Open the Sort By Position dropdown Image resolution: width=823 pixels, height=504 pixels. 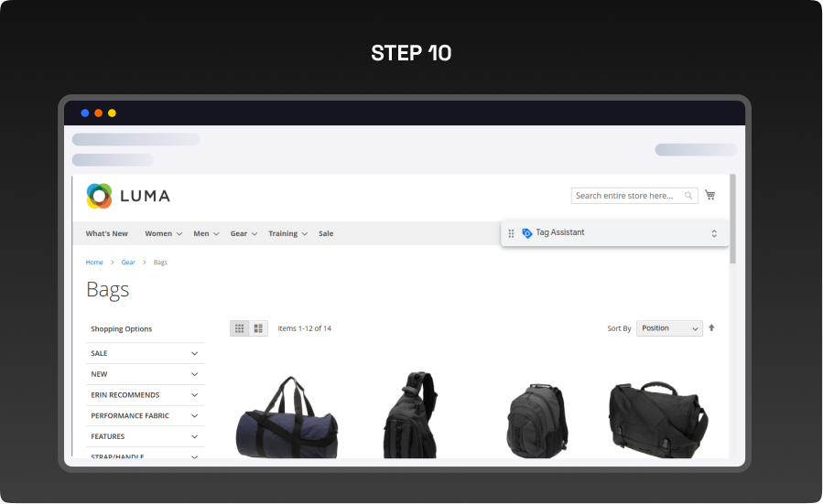669,328
